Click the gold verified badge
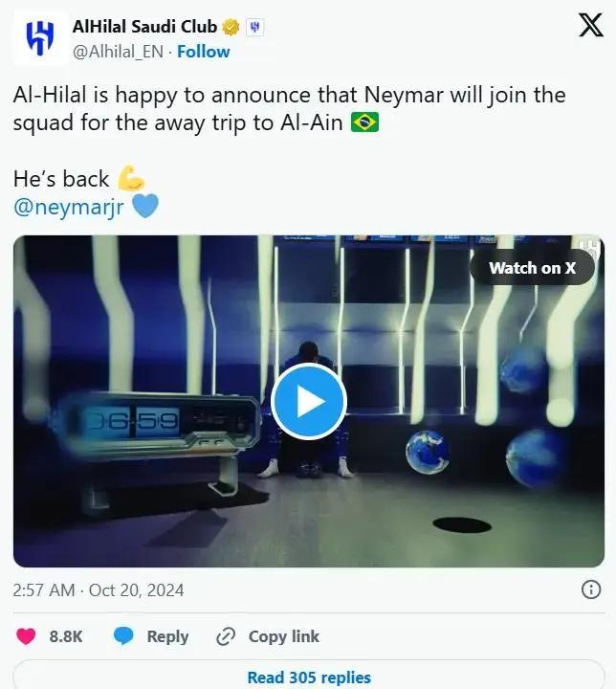 pos(231,27)
